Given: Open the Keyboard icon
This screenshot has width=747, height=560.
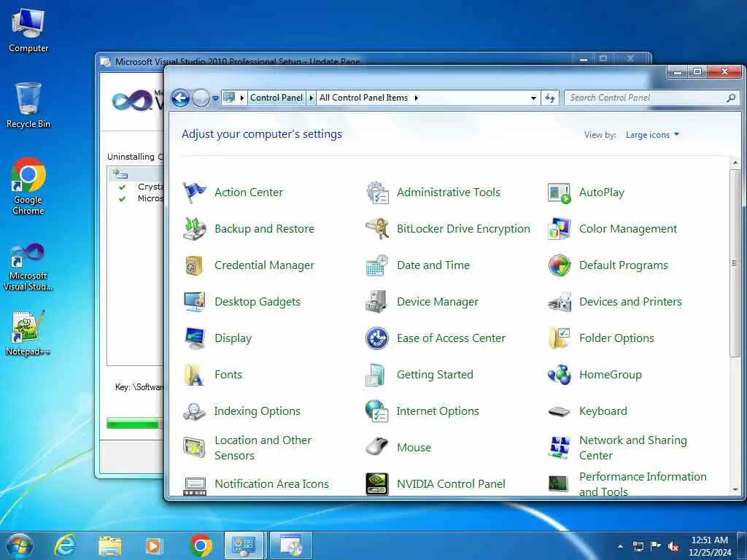Looking at the screenshot, I should (560, 411).
